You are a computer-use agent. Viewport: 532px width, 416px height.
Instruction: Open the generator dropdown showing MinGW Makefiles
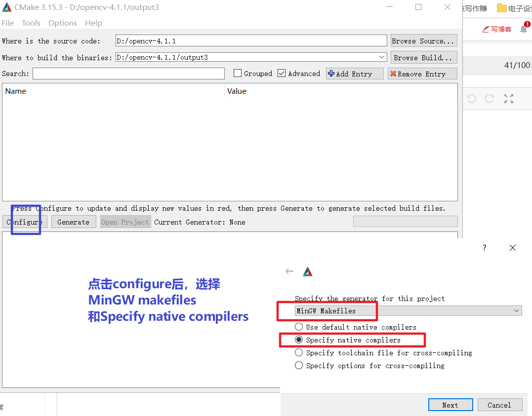tap(517, 310)
